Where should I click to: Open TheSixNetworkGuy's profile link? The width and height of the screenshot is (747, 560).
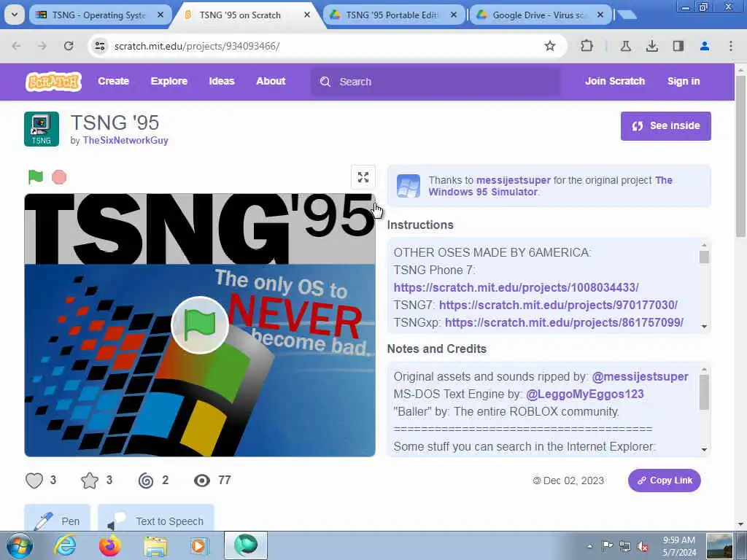[x=125, y=141]
